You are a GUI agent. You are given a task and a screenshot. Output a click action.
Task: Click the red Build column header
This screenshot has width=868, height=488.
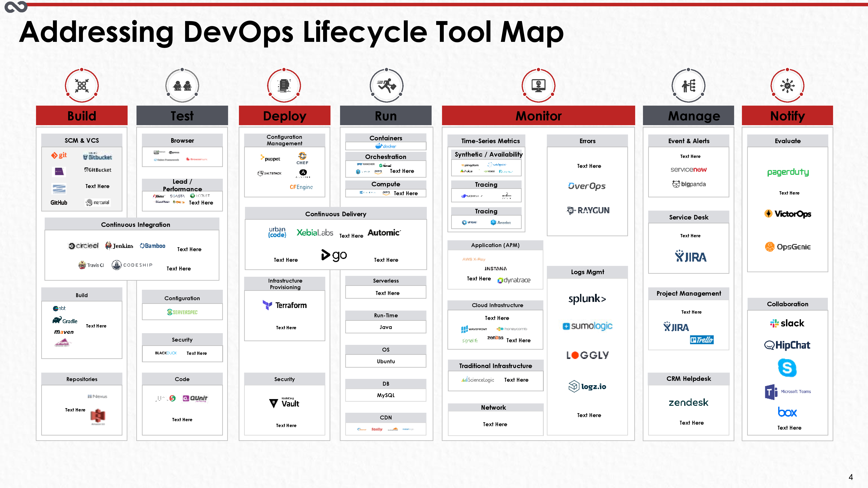[x=82, y=116]
